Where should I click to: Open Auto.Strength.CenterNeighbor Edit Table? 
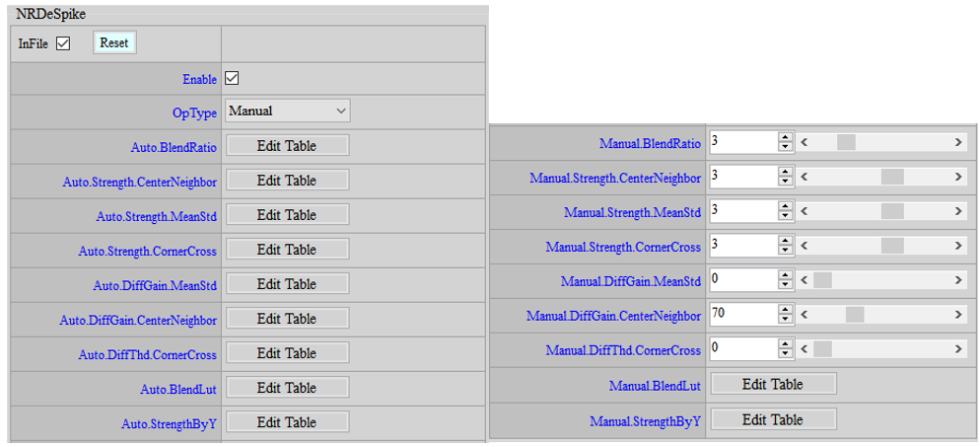(x=287, y=181)
